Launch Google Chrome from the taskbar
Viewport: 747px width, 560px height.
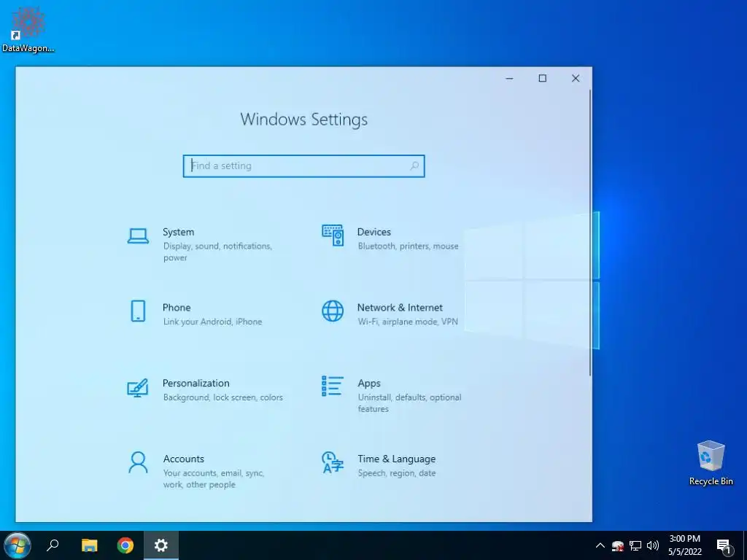125,545
